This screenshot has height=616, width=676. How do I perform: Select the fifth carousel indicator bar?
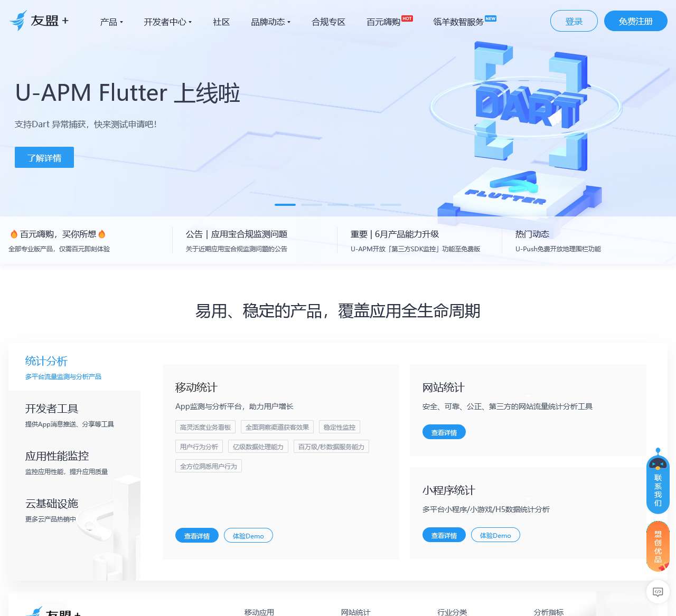click(x=391, y=205)
